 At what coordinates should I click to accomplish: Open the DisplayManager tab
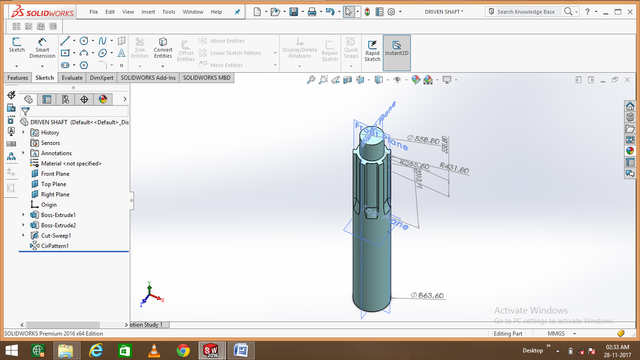coord(103,99)
